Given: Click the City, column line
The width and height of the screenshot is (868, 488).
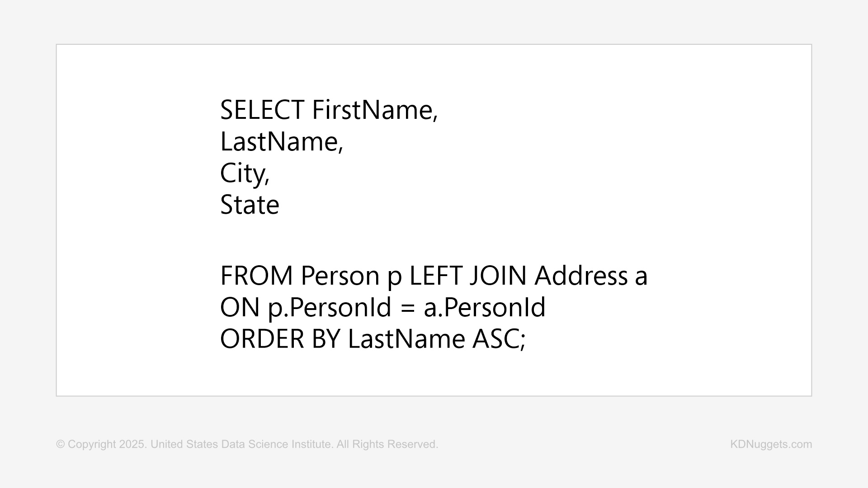Looking at the screenshot, I should pyautogui.click(x=245, y=174).
